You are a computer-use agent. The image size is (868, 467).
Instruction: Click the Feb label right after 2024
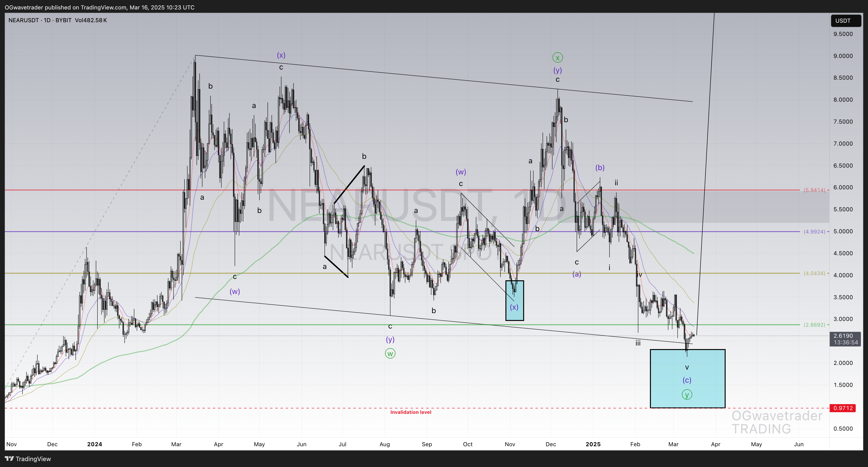[x=136, y=444]
